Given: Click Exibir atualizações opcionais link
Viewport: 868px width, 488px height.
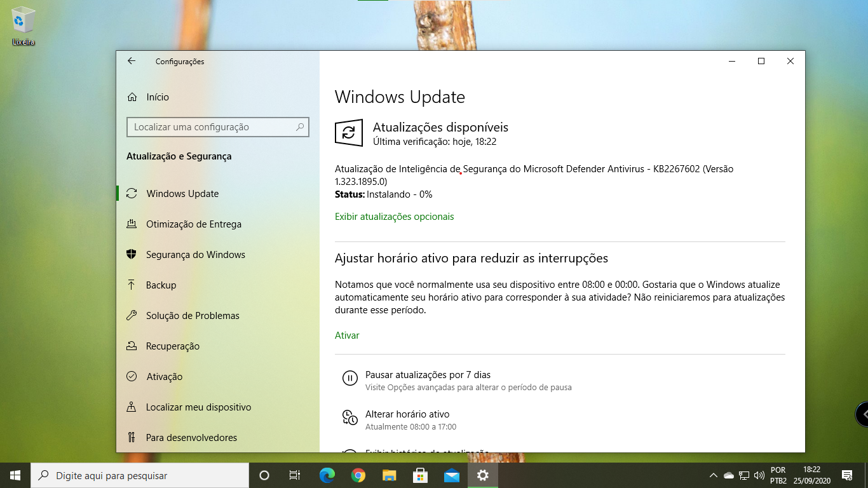Looking at the screenshot, I should 395,217.
